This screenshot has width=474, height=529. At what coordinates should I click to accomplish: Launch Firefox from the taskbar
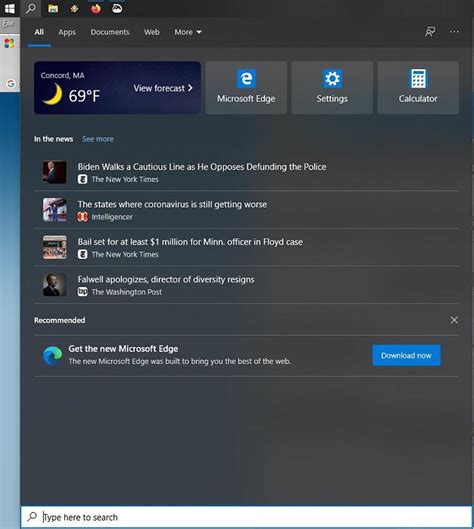pos(96,8)
